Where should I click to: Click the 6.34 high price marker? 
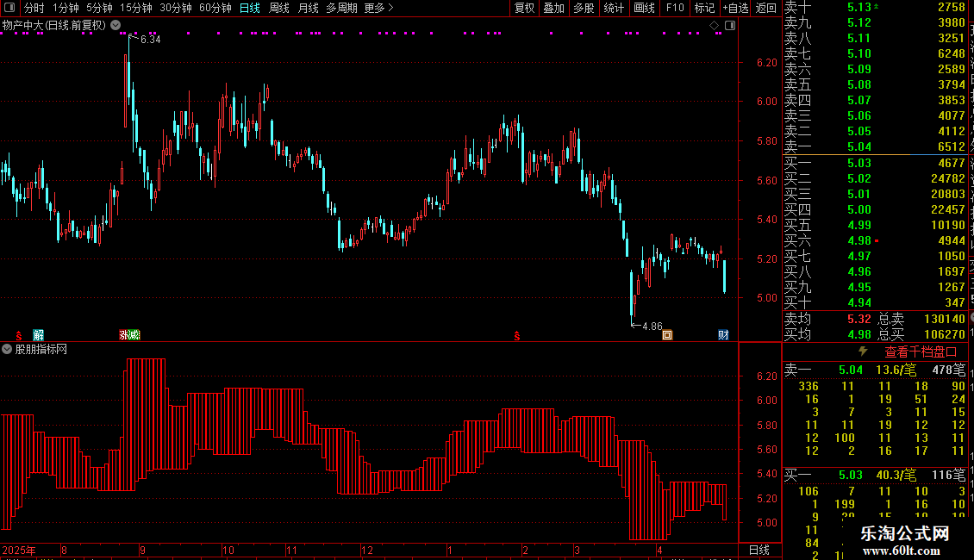[150, 39]
